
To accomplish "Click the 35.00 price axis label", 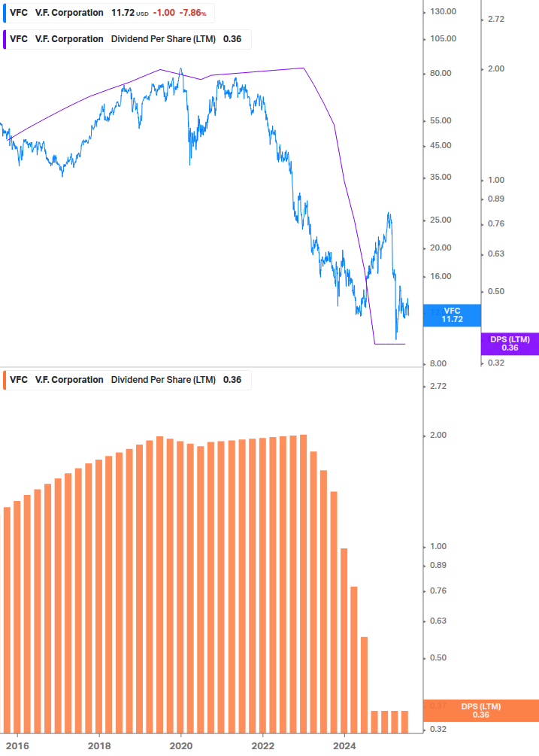I will pyautogui.click(x=441, y=177).
